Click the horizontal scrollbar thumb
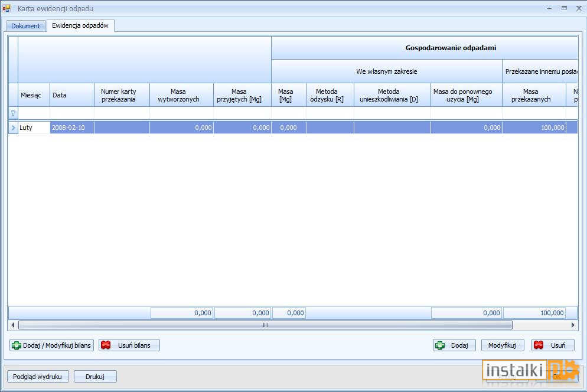 point(265,325)
